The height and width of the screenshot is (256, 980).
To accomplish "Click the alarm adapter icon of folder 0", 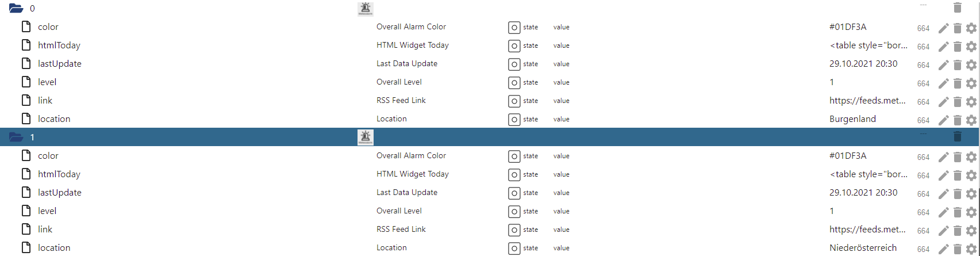I will pos(365,8).
